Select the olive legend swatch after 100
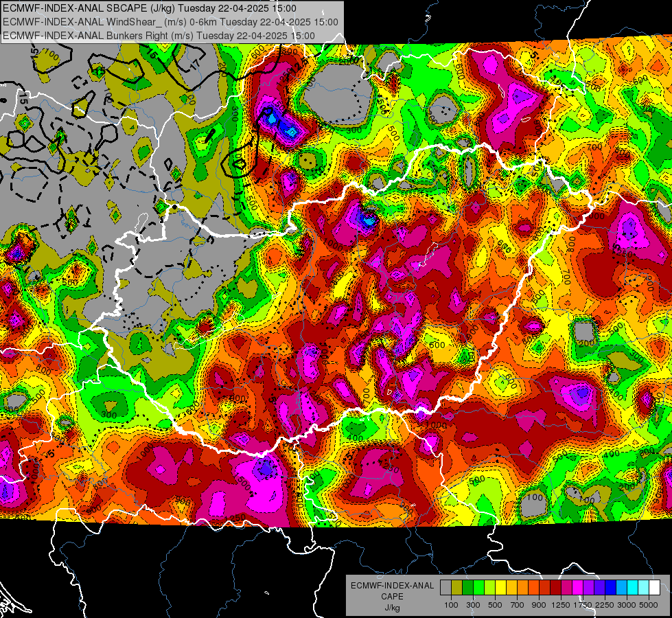The height and width of the screenshot is (618, 672). [x=457, y=588]
